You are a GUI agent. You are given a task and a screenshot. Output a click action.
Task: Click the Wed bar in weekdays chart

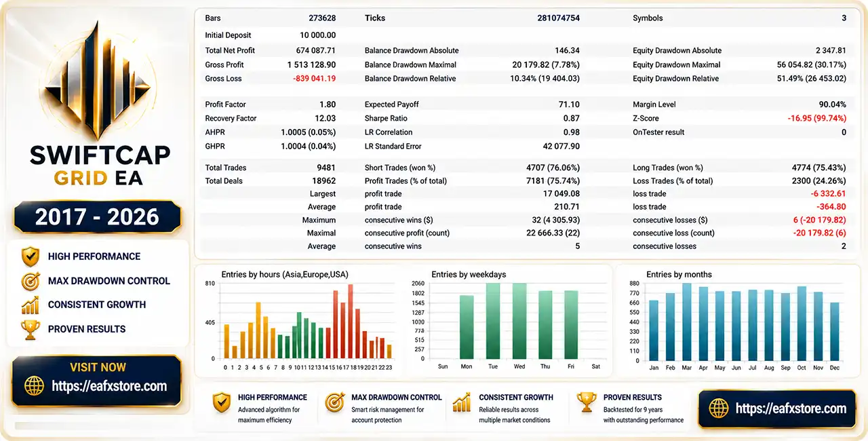519,322
